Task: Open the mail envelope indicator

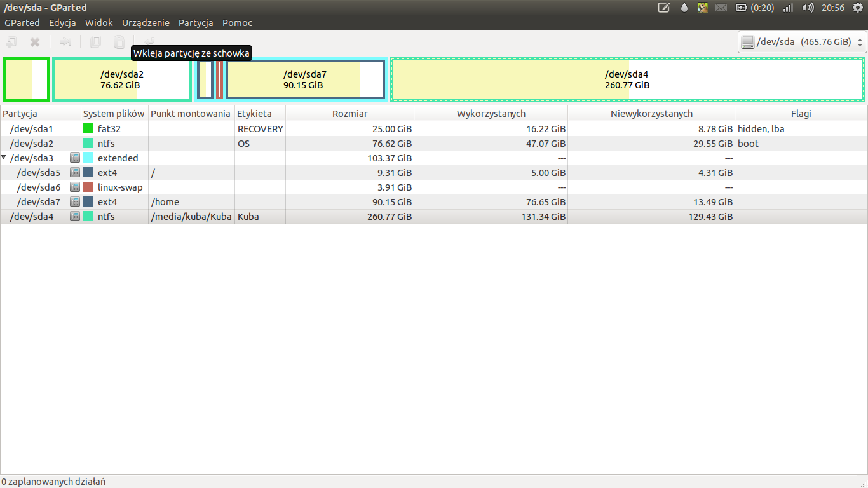Action: tap(721, 8)
